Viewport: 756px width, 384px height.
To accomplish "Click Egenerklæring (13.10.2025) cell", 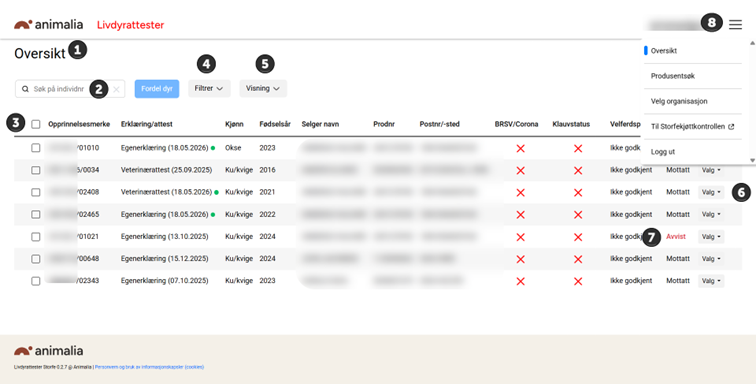I will [164, 237].
